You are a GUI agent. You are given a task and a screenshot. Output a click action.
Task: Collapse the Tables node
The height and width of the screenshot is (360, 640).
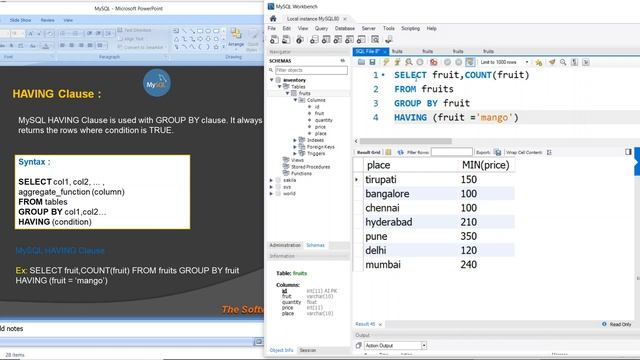[280, 87]
